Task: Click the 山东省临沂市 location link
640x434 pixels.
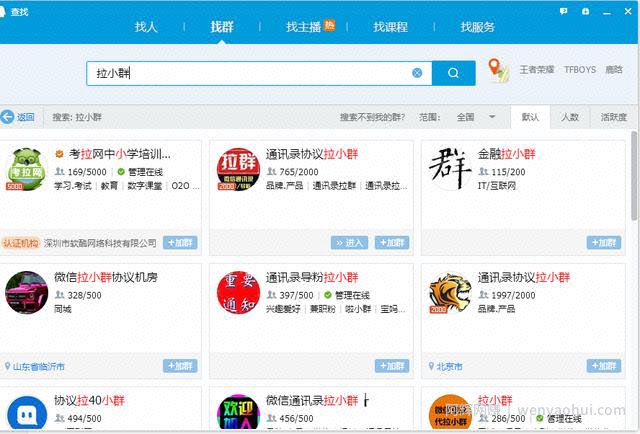Action: 39,367
